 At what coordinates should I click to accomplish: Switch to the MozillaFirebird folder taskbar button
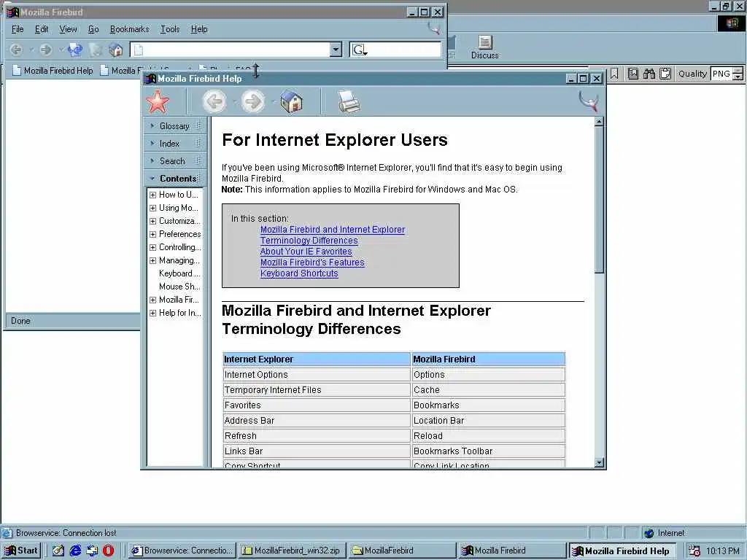402,551
